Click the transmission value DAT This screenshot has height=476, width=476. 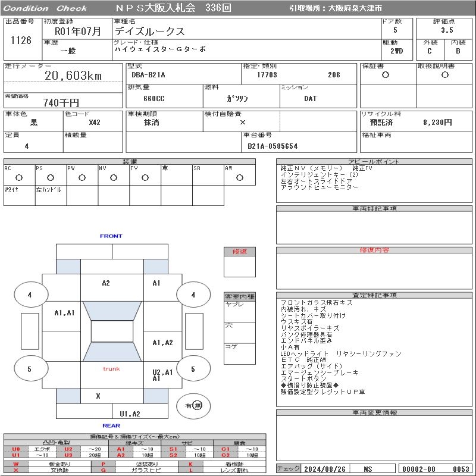[x=310, y=99]
